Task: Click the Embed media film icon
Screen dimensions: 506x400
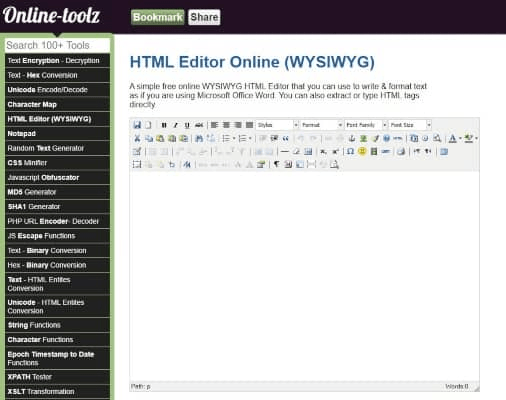Action: [374, 152]
